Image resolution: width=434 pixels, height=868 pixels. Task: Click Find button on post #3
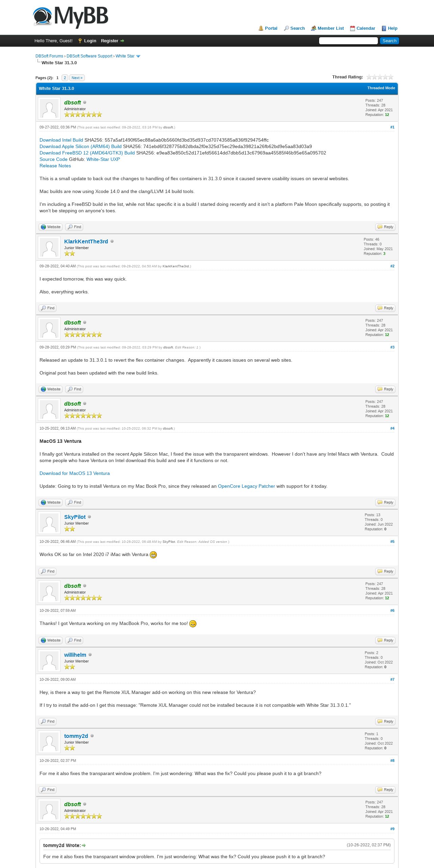74,389
